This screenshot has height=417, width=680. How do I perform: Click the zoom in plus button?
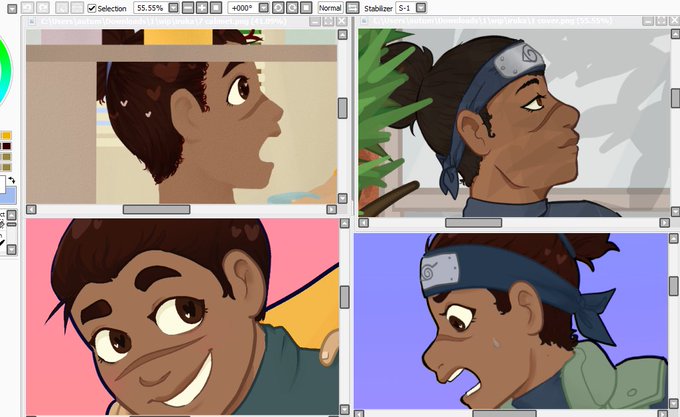202,8
